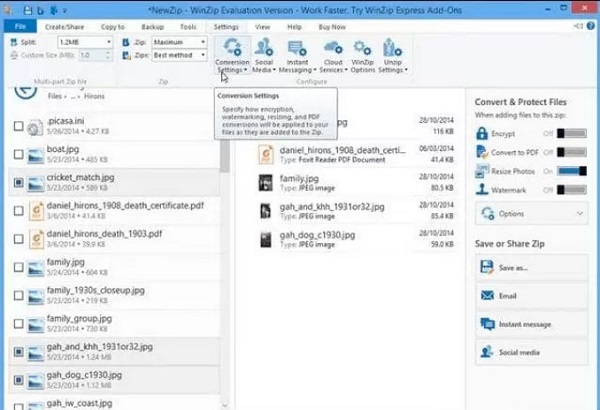Click the .picasa.ini file icon
The image size is (600, 410).
click(35, 127)
